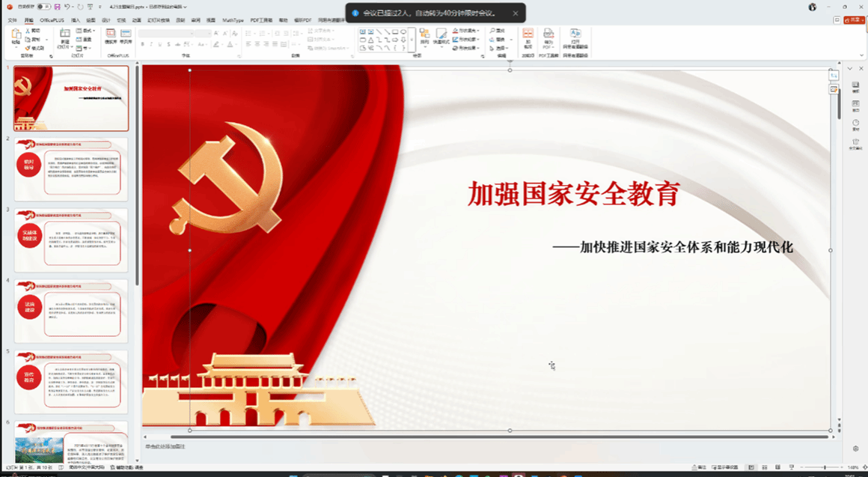
Task: Dismiss the meeting notification with X
Action: (516, 13)
